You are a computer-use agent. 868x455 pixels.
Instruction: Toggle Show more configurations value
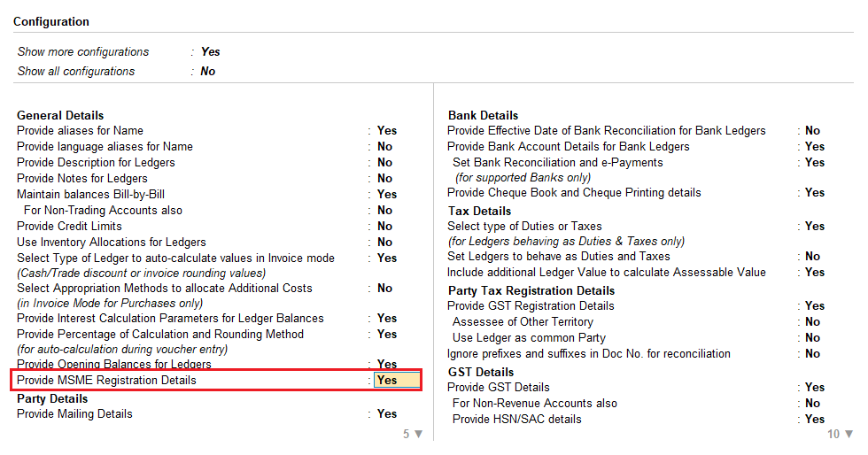tap(211, 51)
